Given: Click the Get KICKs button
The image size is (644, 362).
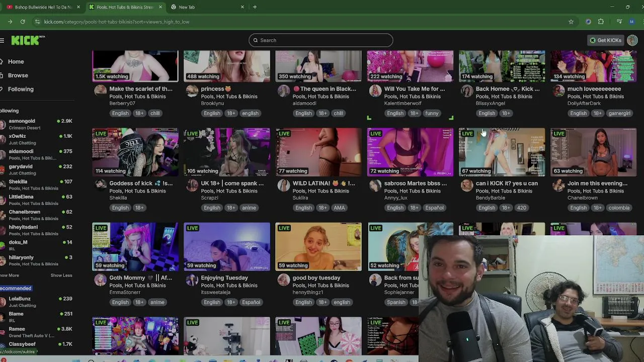Looking at the screenshot, I should coord(606,40).
